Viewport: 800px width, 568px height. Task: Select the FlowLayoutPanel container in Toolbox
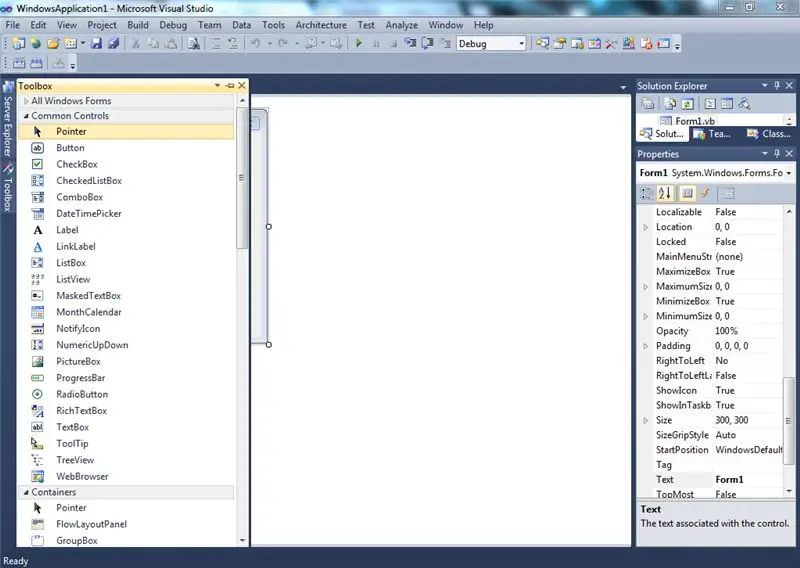pyautogui.click(x=126, y=525)
